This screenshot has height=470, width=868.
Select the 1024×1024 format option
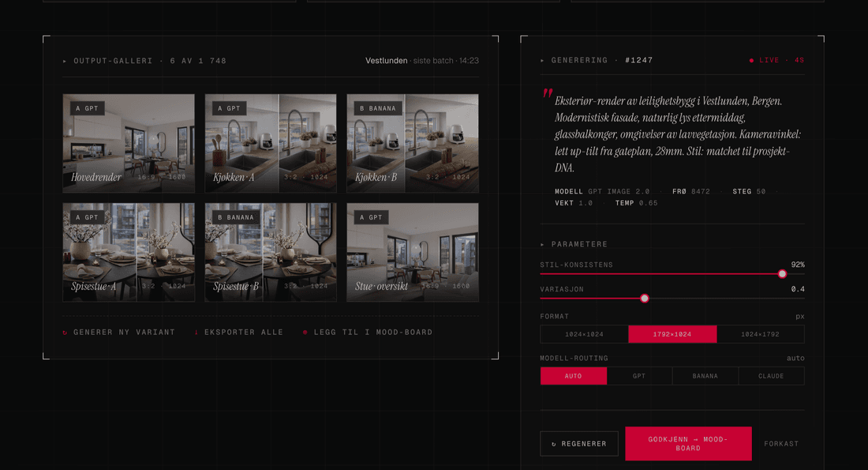pyautogui.click(x=584, y=334)
